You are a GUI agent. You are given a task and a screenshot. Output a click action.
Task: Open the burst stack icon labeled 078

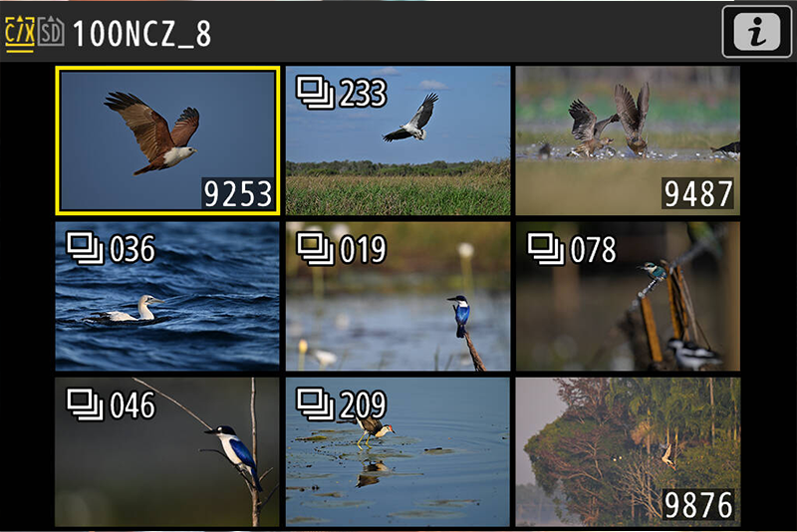click(545, 248)
